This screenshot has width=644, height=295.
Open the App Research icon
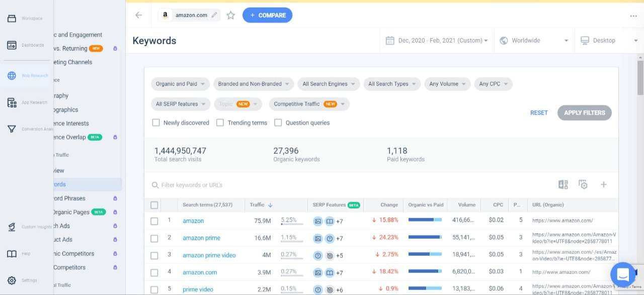pyautogui.click(x=12, y=103)
